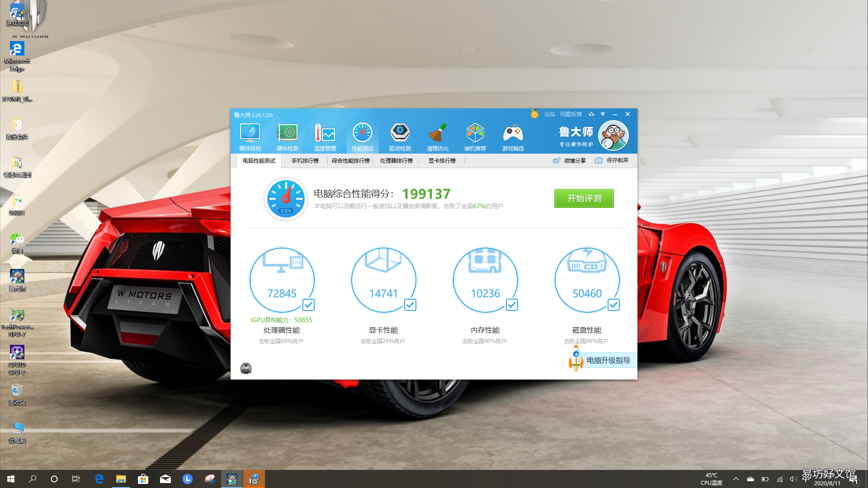The width and height of the screenshot is (868, 488).
Task: Uncheck the 内存性能 test checkbox
Action: click(x=512, y=305)
